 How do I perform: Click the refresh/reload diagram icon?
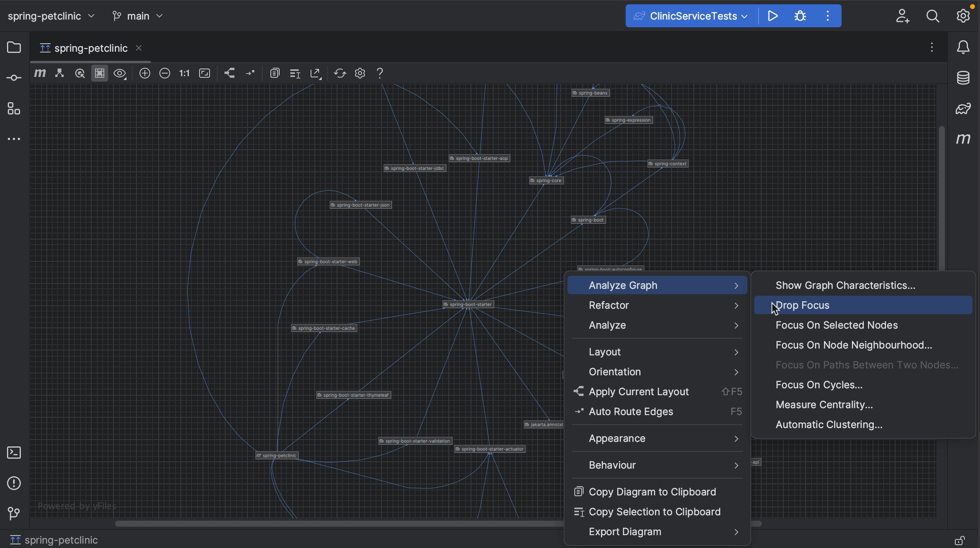339,73
